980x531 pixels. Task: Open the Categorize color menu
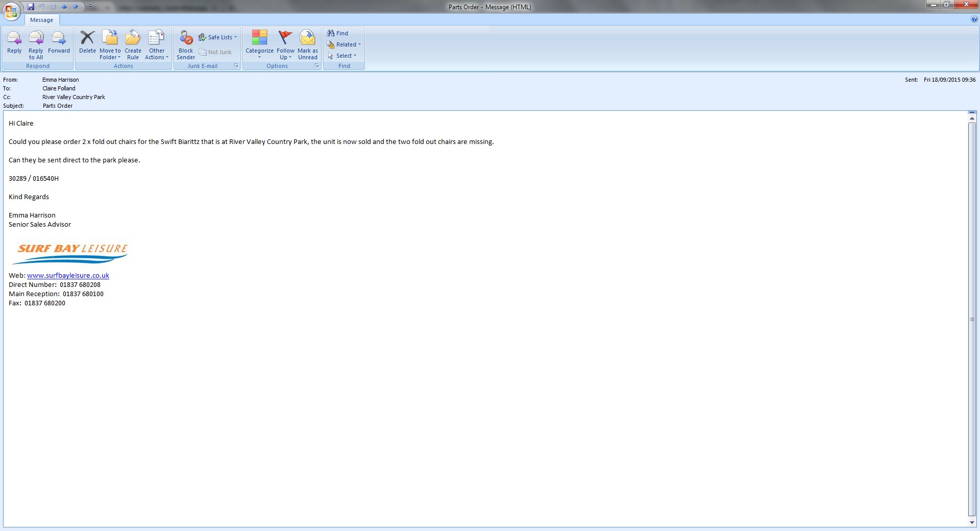pos(259,45)
